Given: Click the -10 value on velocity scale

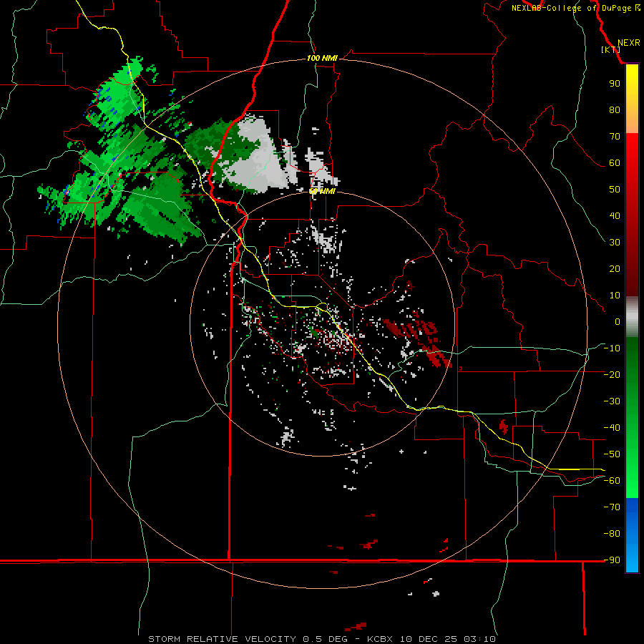Looking at the screenshot, I should 612,348.
